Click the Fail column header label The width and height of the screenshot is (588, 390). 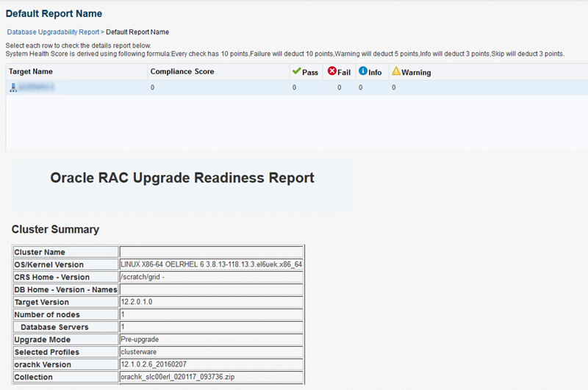click(x=344, y=72)
